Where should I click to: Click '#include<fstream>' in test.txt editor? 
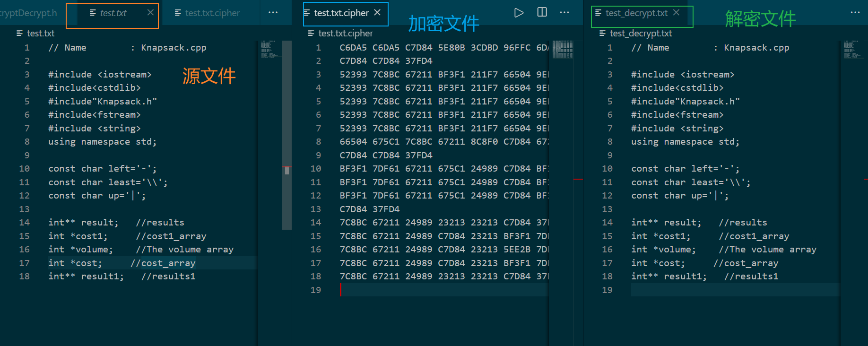pyautogui.click(x=95, y=115)
